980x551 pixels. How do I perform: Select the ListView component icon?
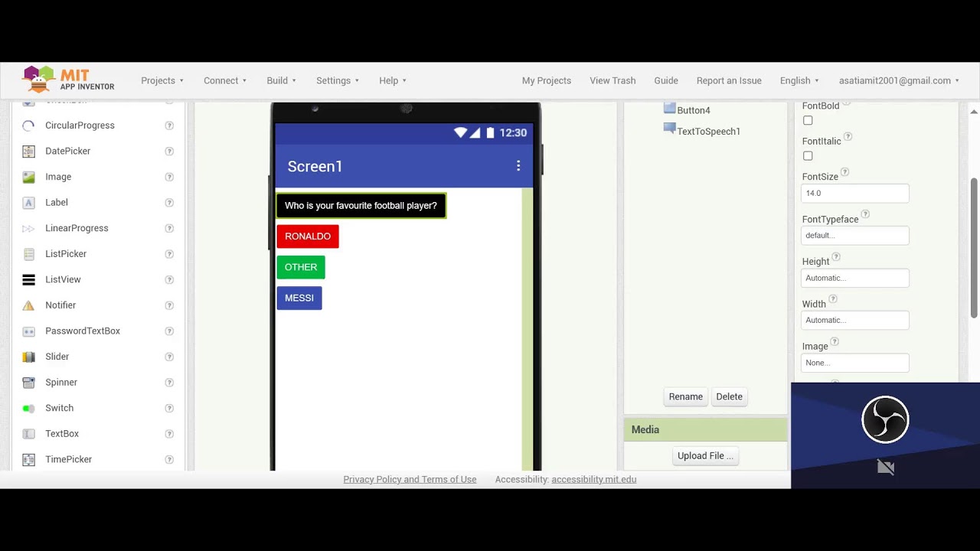tap(28, 279)
